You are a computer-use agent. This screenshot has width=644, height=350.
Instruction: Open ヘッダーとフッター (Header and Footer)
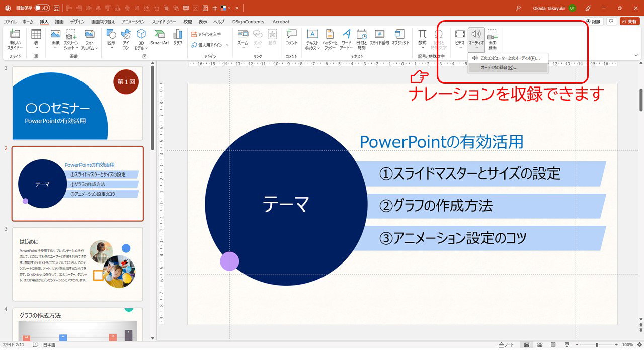(x=330, y=39)
